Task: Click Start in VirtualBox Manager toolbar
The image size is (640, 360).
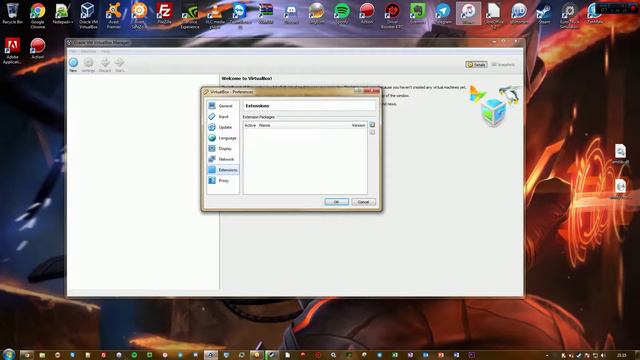Action: click(119, 64)
